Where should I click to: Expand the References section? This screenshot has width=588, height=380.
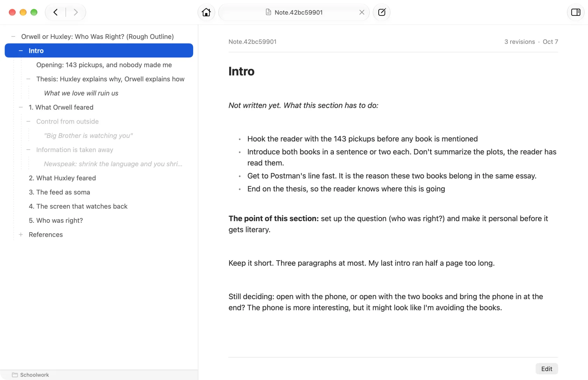[21, 235]
